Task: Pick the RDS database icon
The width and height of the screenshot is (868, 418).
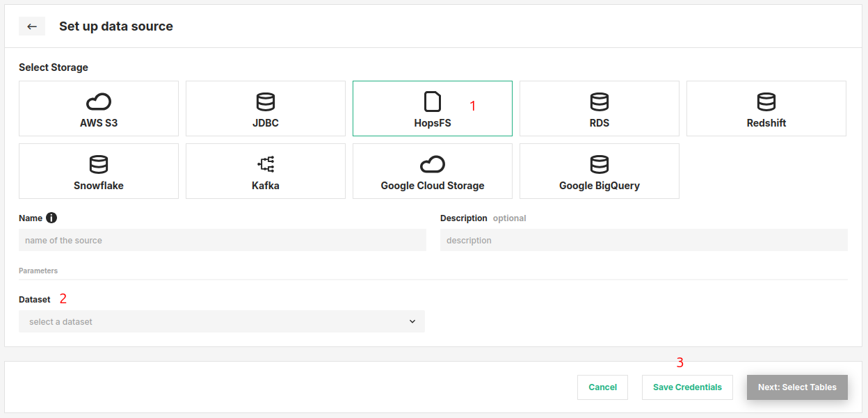Action: point(600,102)
